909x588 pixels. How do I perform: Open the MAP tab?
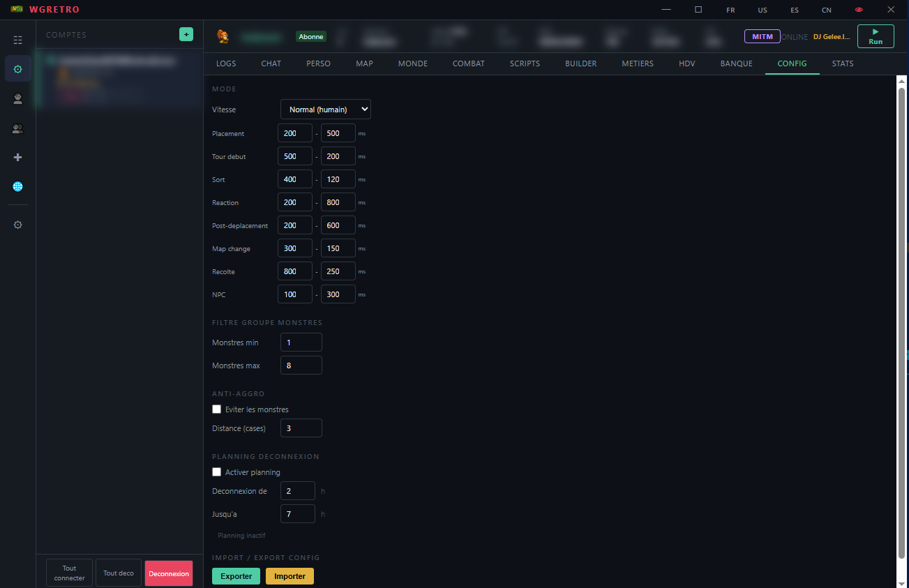[x=364, y=63]
